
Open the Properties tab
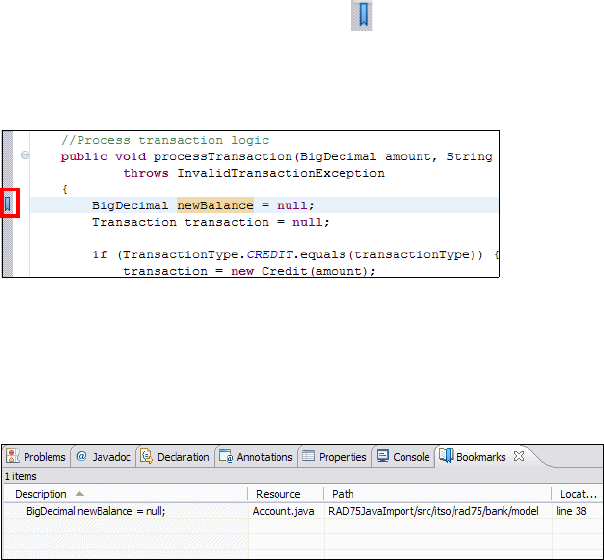(334, 457)
